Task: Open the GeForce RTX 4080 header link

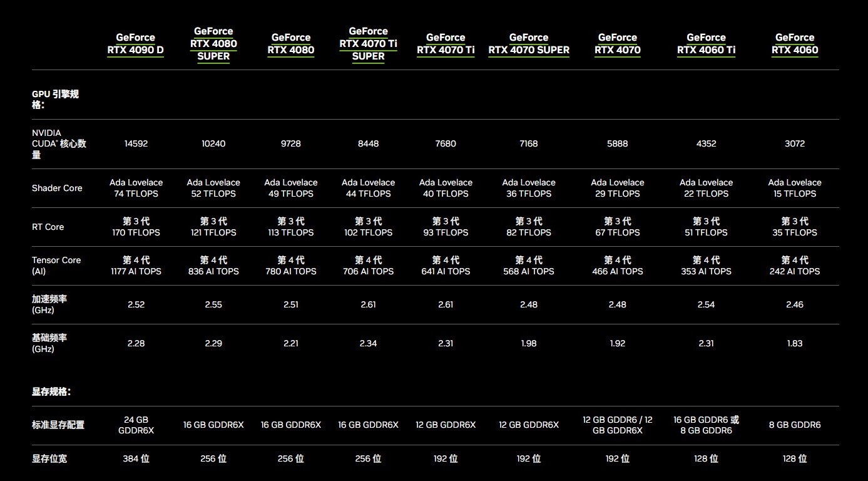Action: click(291, 44)
